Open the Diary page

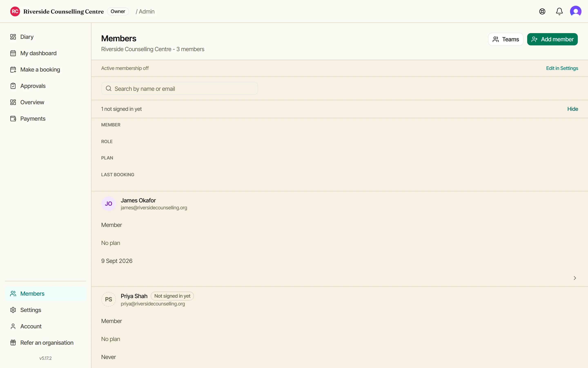[x=46, y=37]
